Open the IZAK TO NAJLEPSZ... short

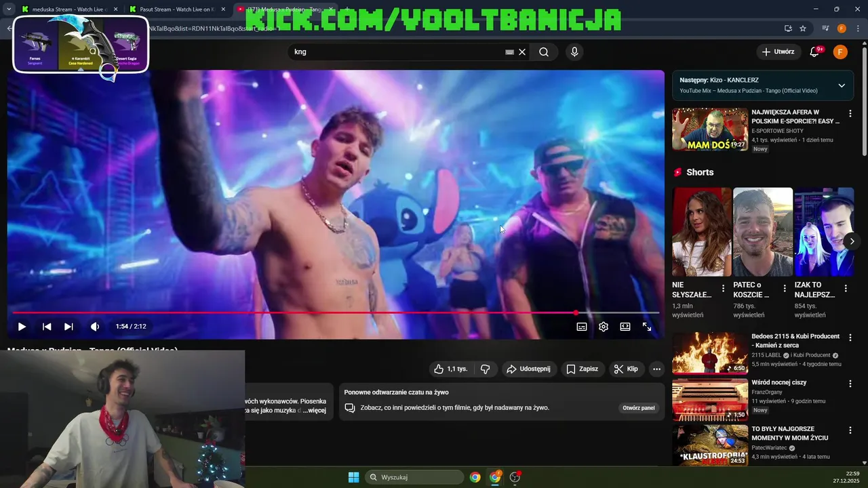[824, 232]
